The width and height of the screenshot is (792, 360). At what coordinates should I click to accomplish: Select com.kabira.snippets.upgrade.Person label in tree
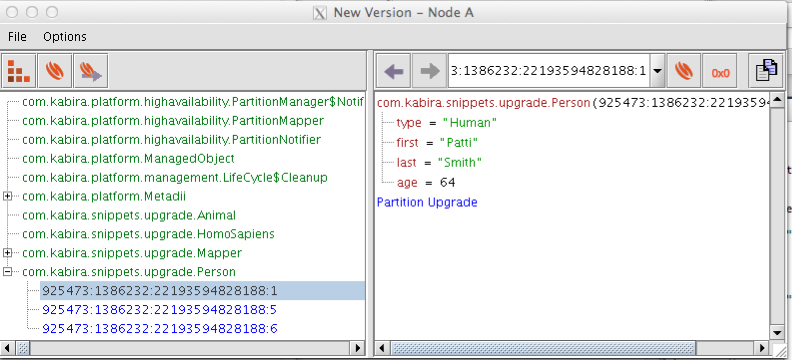pos(129,272)
